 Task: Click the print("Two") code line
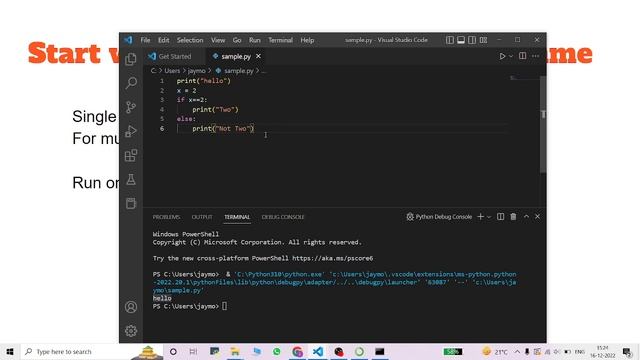215,109
